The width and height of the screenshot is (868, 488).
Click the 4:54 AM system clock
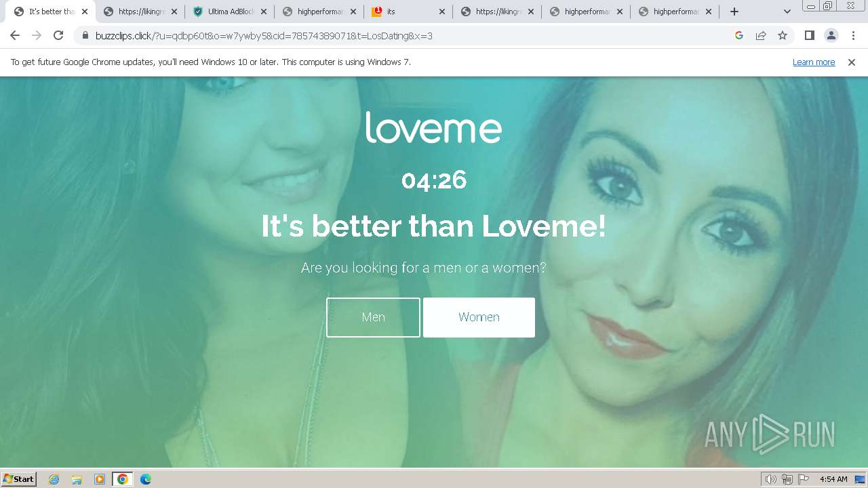click(833, 479)
